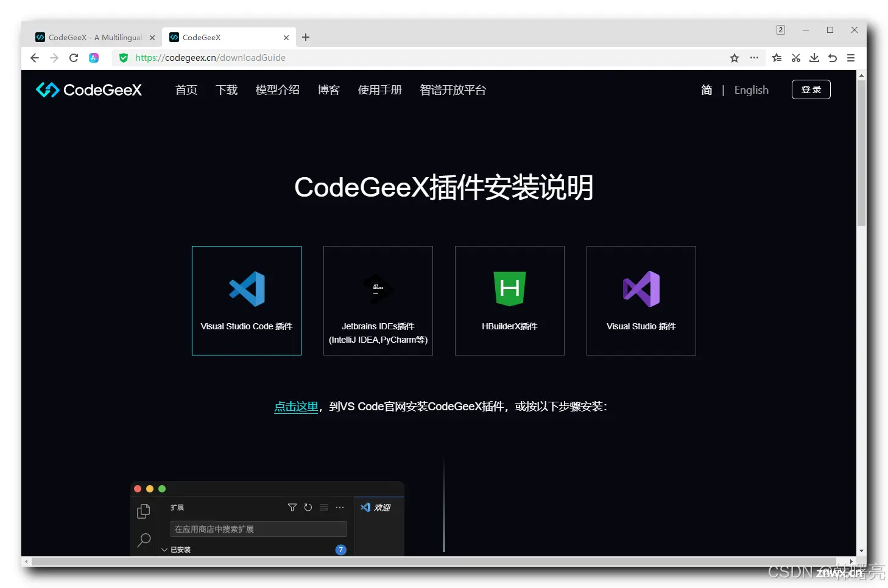Screen dimensions: 888x588
Task: Click the address bar URL field
Action: click(420, 58)
